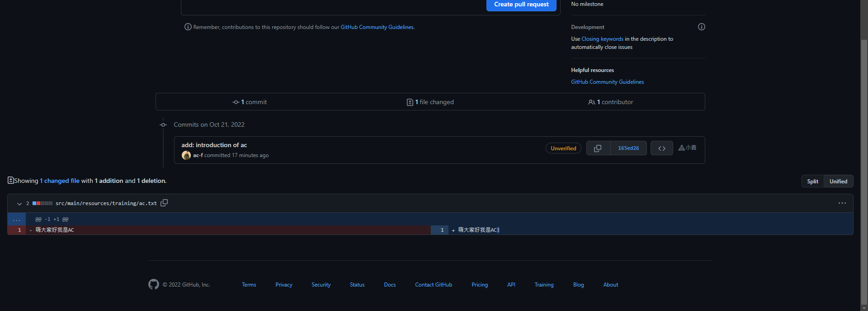Browse repository at this commit icon
The image size is (868, 311).
pos(662,148)
